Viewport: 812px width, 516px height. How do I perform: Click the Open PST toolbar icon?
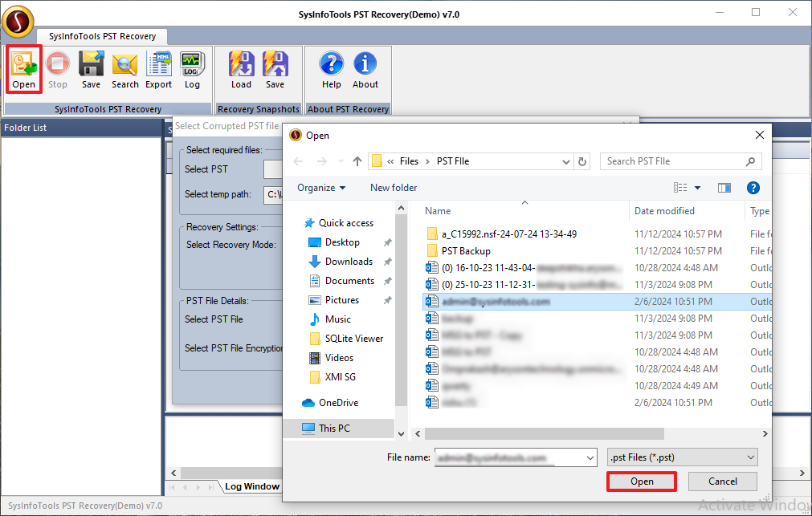[24, 71]
